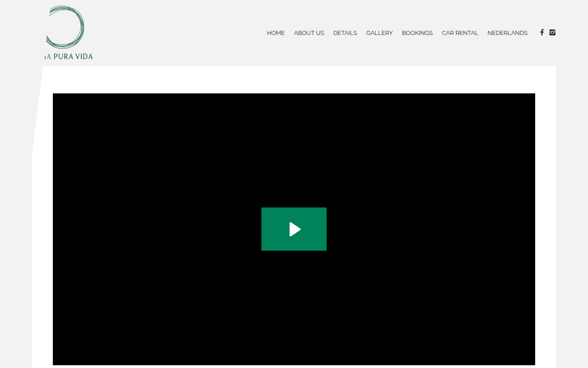
Task: Go to the Casa Pura Vida logo homepage
Action: click(68, 33)
